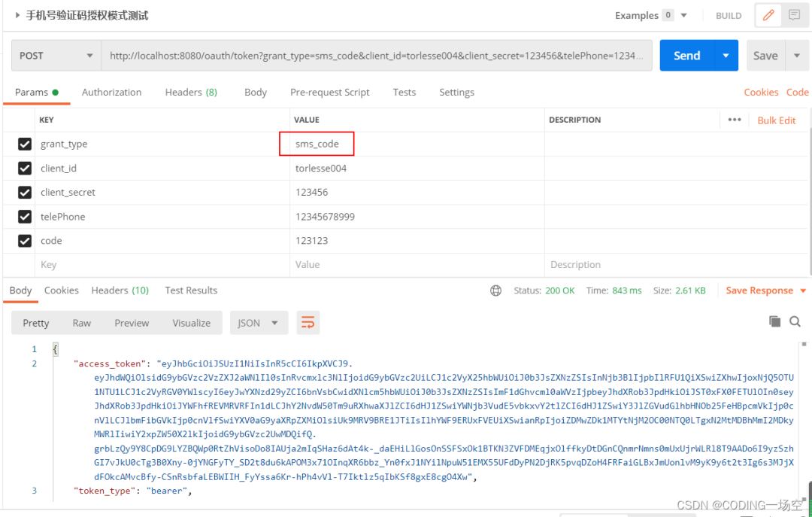Select the Pretty view
Viewport: 812px width, 517px height.
[36, 323]
